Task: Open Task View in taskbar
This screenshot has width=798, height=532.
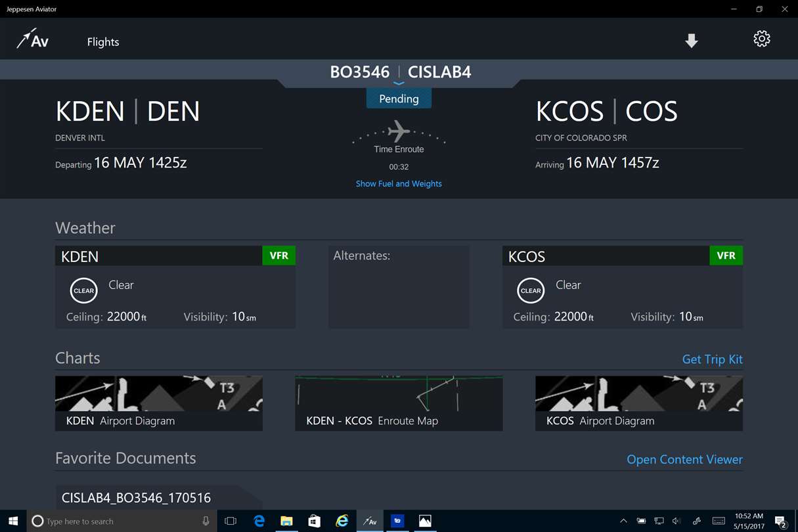Action: (231, 521)
